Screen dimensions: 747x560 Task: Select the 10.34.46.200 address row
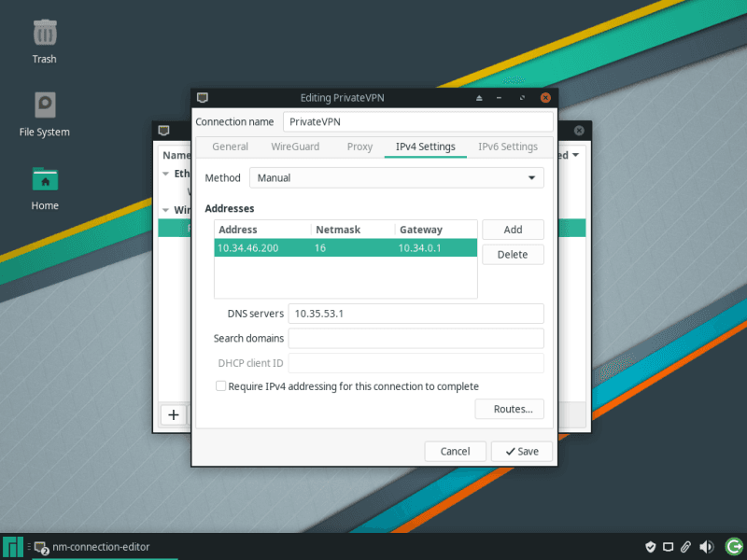click(345, 248)
